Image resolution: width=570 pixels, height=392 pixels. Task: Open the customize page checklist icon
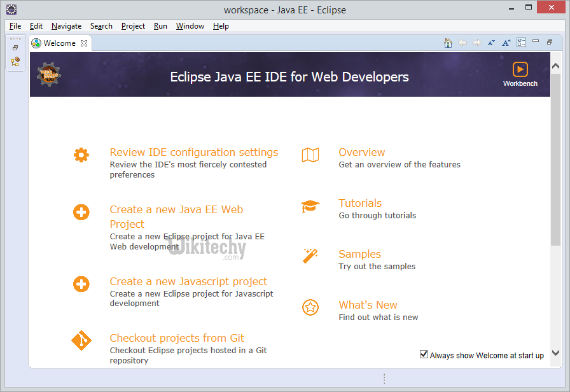click(x=522, y=43)
